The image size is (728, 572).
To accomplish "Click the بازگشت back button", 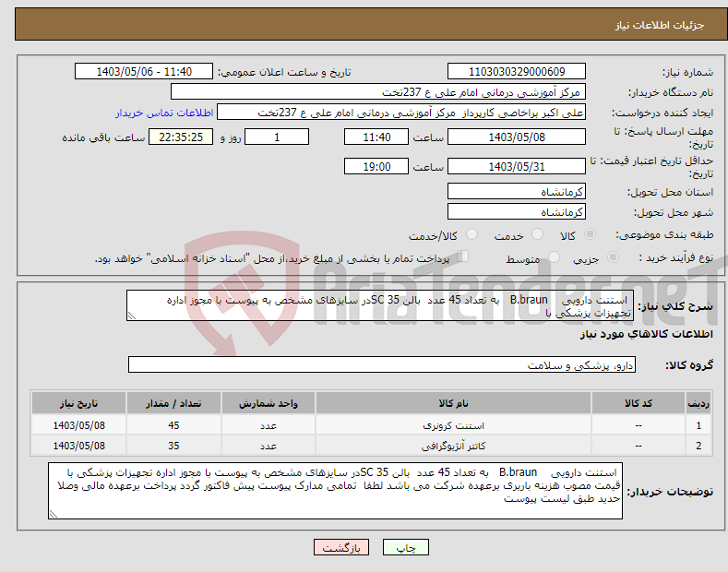I will (341, 547).
